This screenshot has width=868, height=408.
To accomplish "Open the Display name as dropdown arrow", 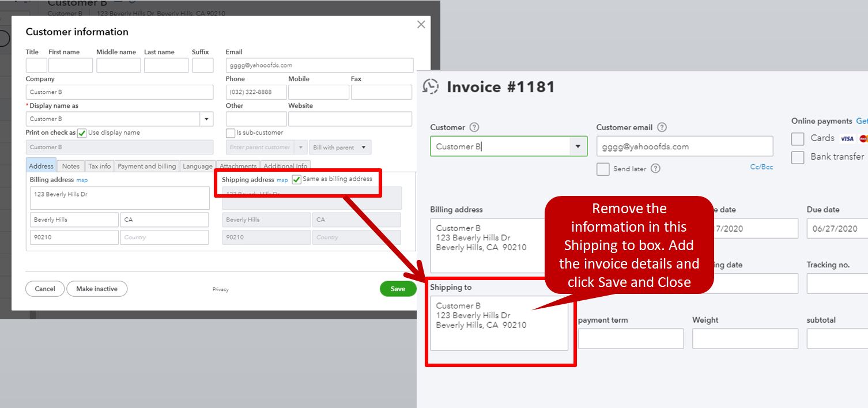I will 206,119.
